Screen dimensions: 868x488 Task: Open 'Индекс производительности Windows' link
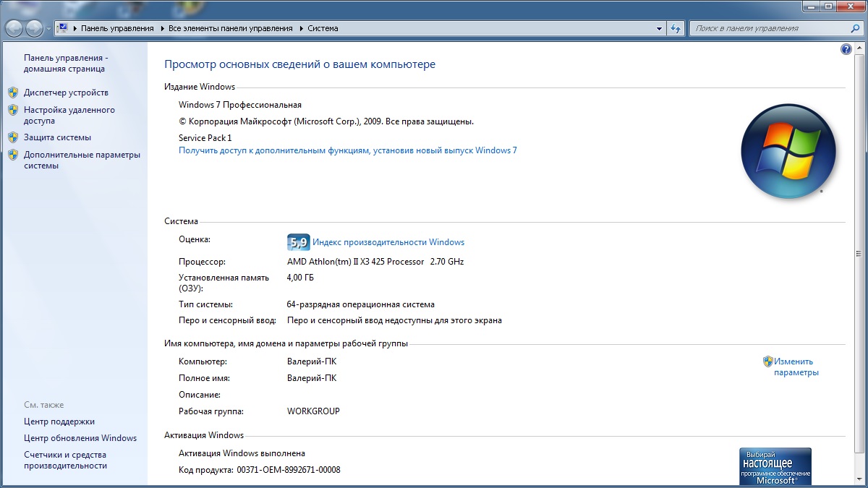(x=388, y=242)
